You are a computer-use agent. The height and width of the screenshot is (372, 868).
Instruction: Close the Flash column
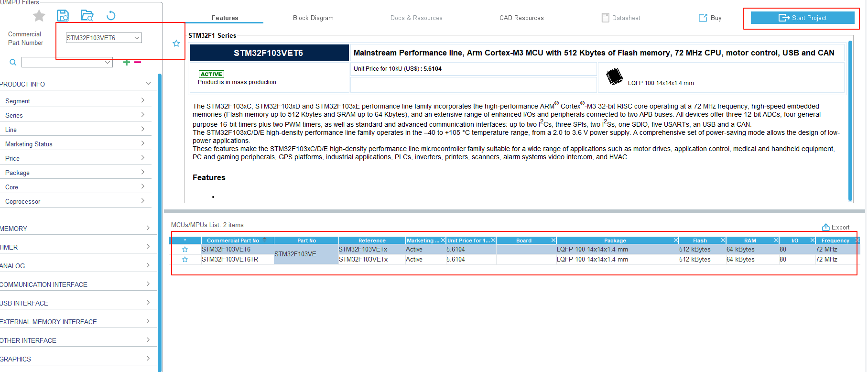723,241
